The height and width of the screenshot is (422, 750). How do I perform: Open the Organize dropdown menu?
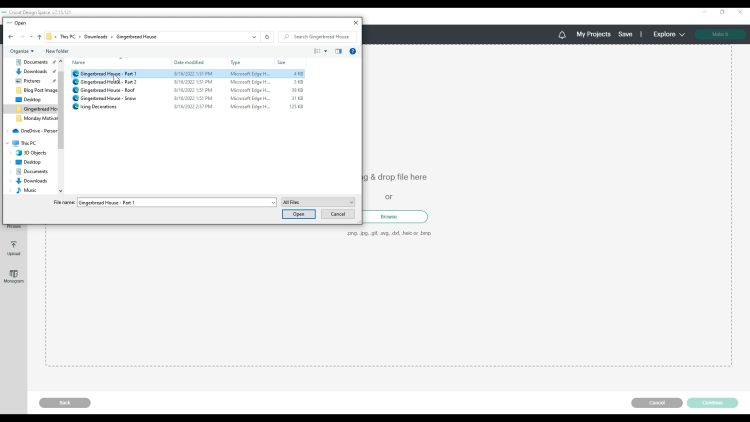coord(21,51)
